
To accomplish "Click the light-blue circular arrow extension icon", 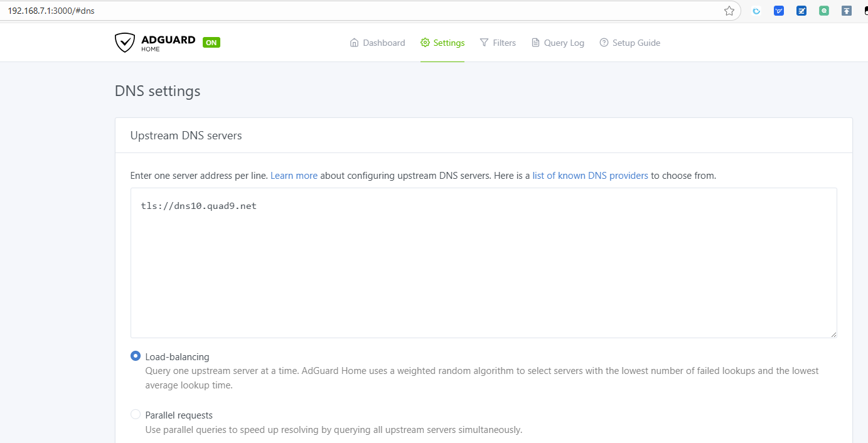I will pyautogui.click(x=756, y=11).
